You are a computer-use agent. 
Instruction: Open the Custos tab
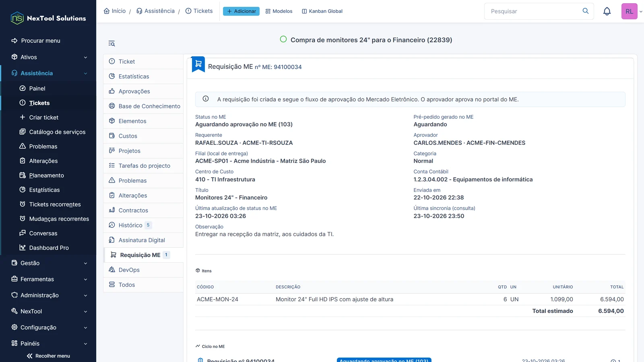[143, 136]
